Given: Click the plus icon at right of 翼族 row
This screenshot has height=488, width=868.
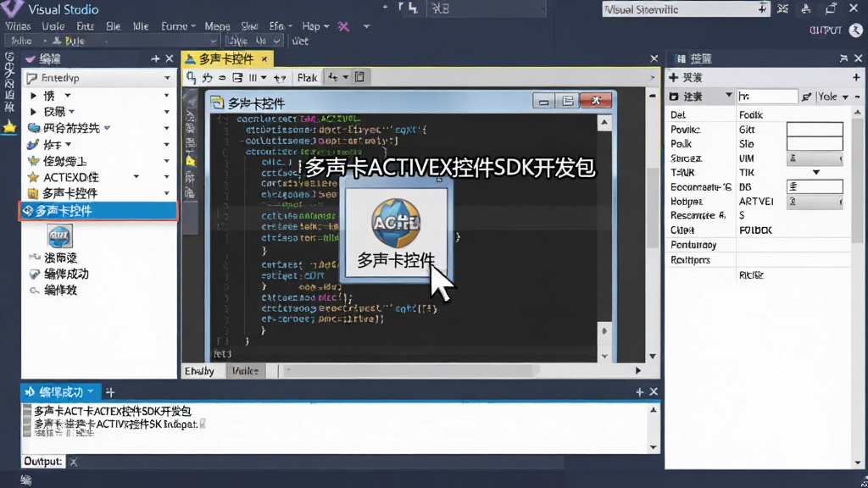Looking at the screenshot, I should click(x=856, y=77).
